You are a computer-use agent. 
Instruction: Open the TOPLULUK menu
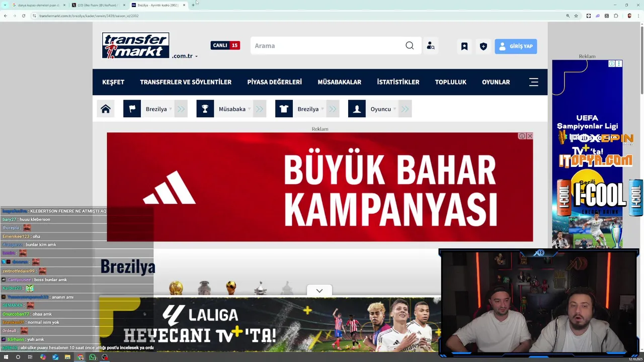click(x=451, y=82)
